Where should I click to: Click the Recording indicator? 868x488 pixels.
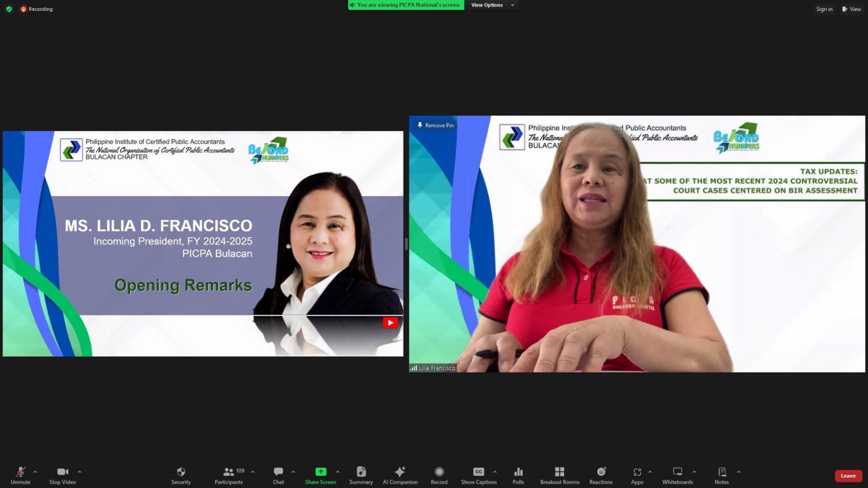click(36, 9)
